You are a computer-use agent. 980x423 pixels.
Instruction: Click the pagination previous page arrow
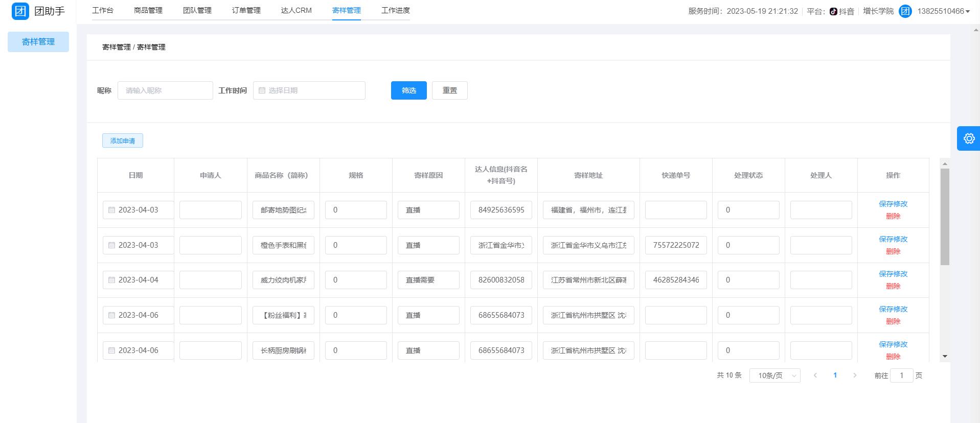[x=815, y=375]
